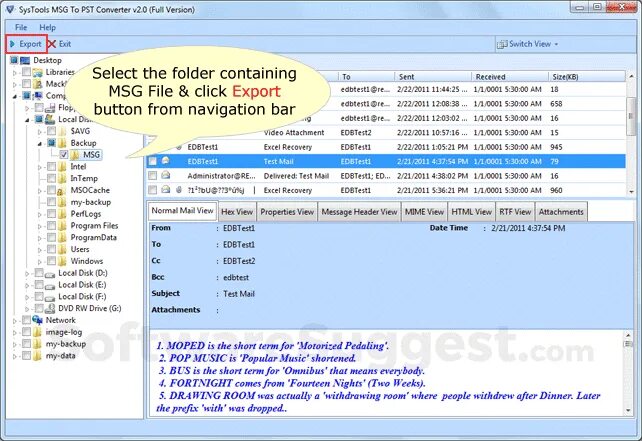Select the Video Attachment mail row

(x=385, y=133)
